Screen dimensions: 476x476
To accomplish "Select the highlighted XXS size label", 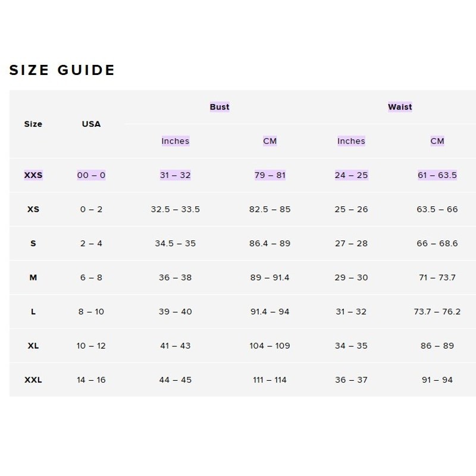I will 33,175.
